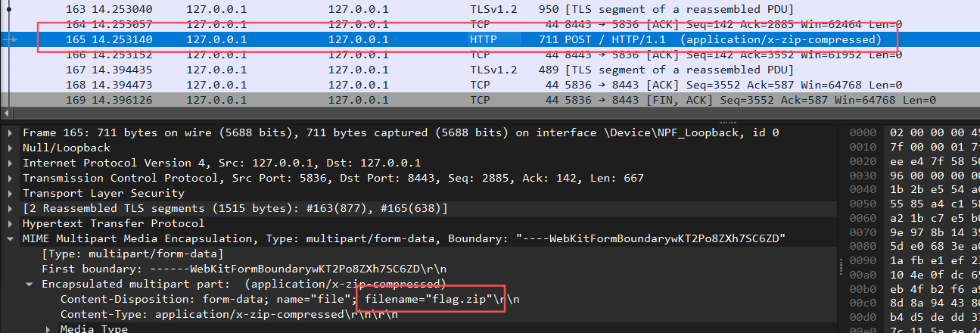Screen dimensions: 980x333
Task: Select packet 165 HTTP POST row
Action: pos(454,39)
